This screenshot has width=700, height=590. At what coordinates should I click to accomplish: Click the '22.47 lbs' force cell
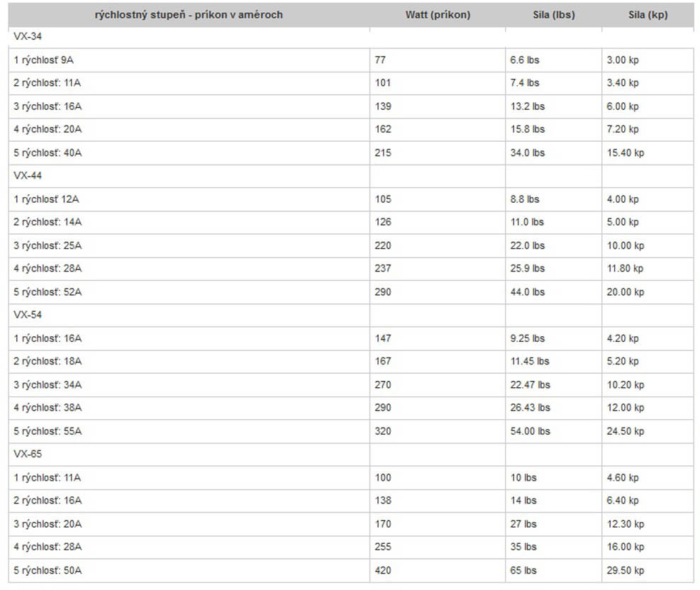click(530, 384)
